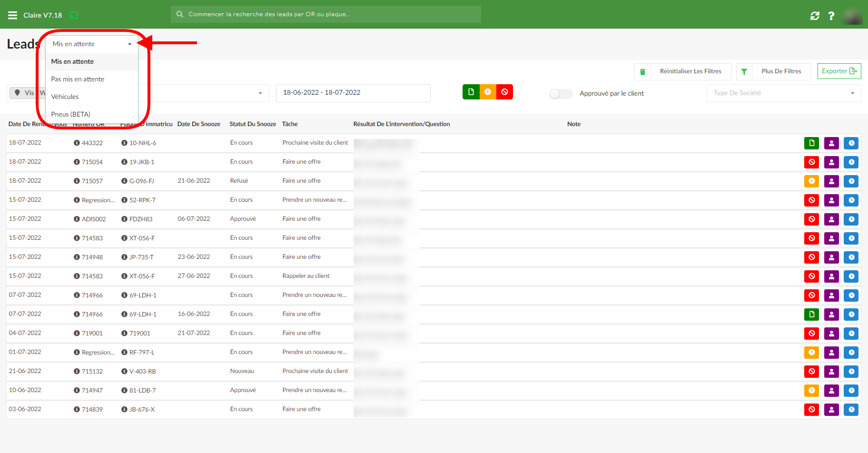
Task: Click red blocked icon on row 52-RPK-7
Action: tap(811, 200)
